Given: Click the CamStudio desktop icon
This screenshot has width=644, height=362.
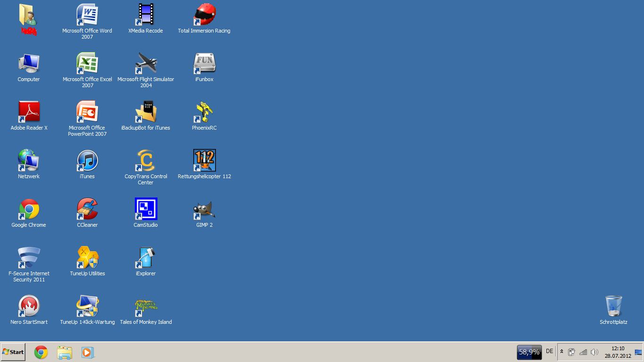Looking at the screenshot, I should tap(146, 209).
